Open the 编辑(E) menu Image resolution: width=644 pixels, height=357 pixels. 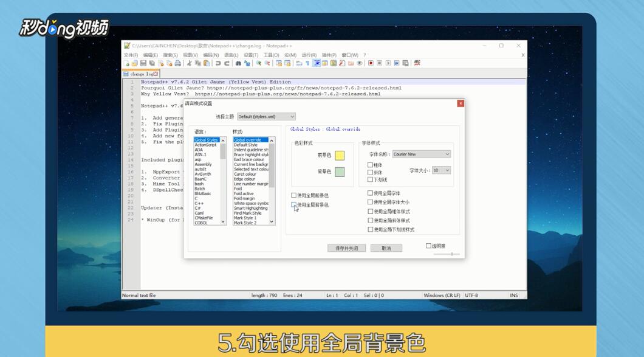[150, 55]
